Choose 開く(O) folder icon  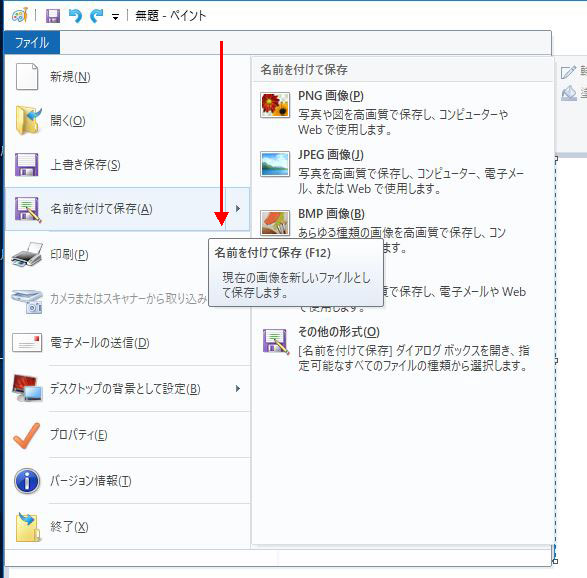tap(27, 121)
